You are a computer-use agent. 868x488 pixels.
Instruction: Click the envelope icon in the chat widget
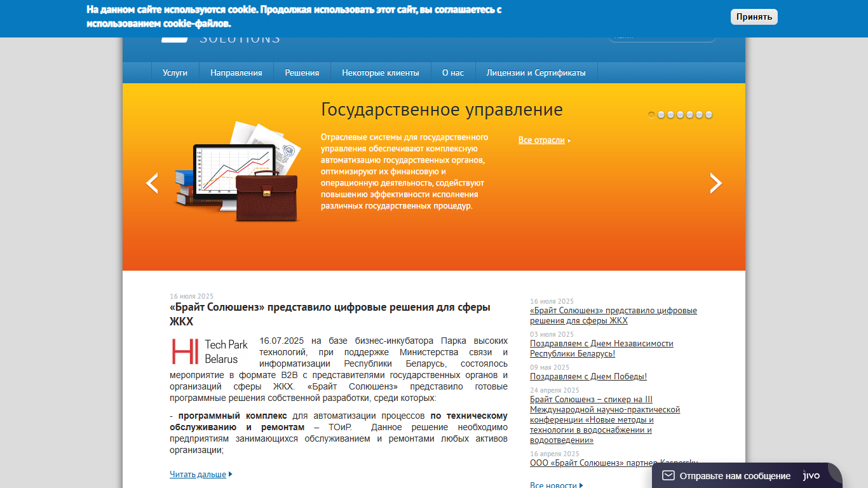coord(668,475)
